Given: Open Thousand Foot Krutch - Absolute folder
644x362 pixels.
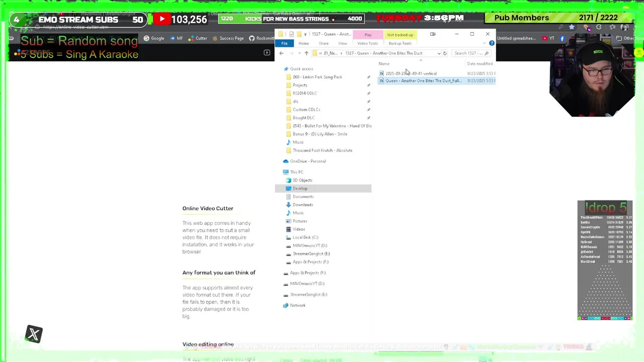Looking at the screenshot, I should coord(322,150).
